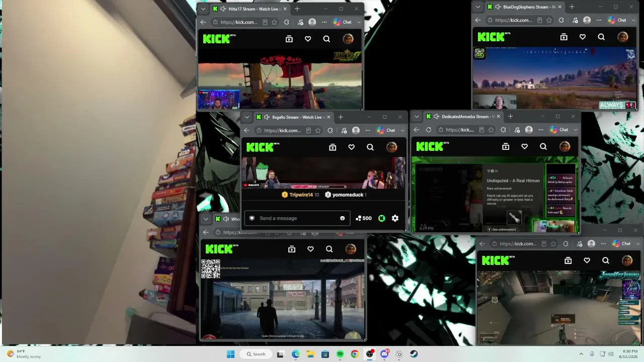Open the browse clips icon in Hitta17 Stream window

[x=289, y=39]
